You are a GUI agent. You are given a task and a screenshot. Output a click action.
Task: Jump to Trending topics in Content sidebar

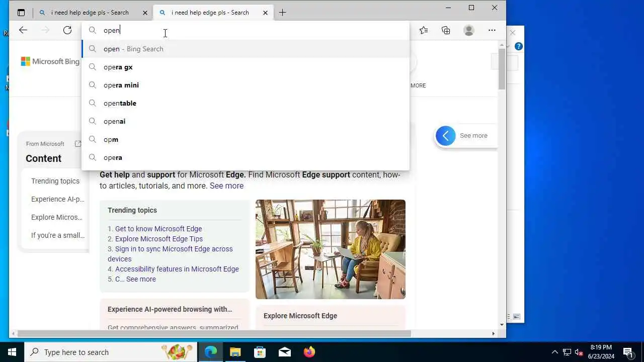[55, 181]
